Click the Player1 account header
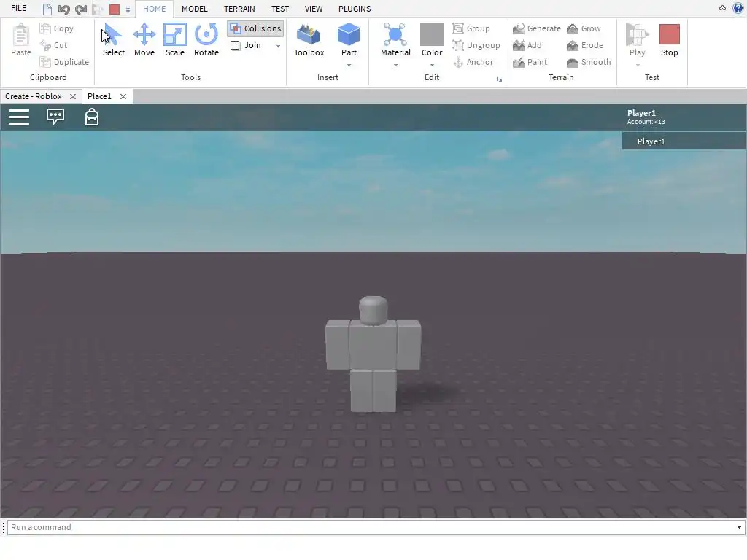Image resolution: width=747 pixels, height=560 pixels. [x=646, y=117]
